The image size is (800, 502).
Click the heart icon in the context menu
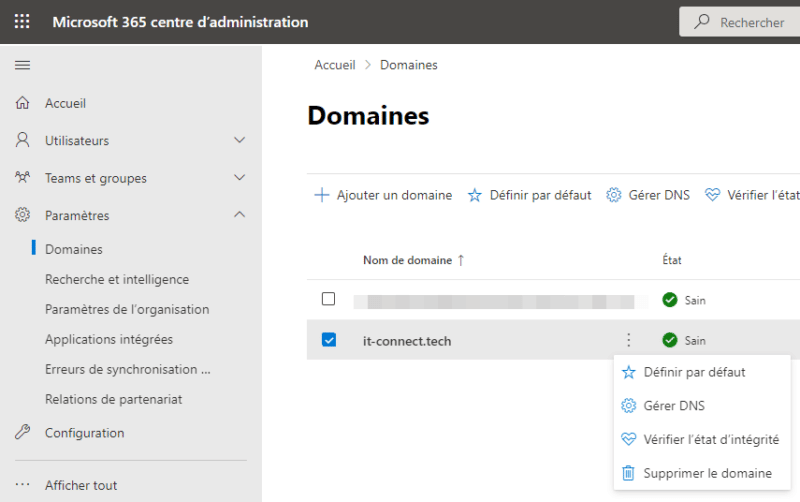click(629, 439)
